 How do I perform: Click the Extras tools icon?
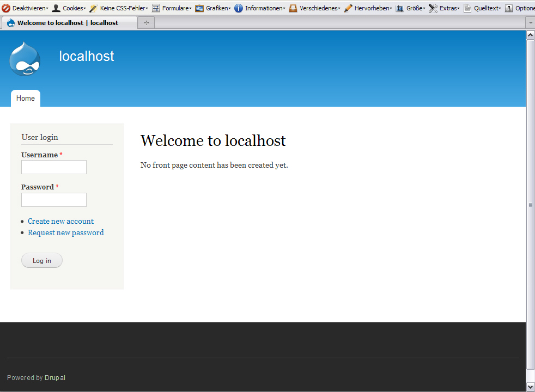[433, 8]
